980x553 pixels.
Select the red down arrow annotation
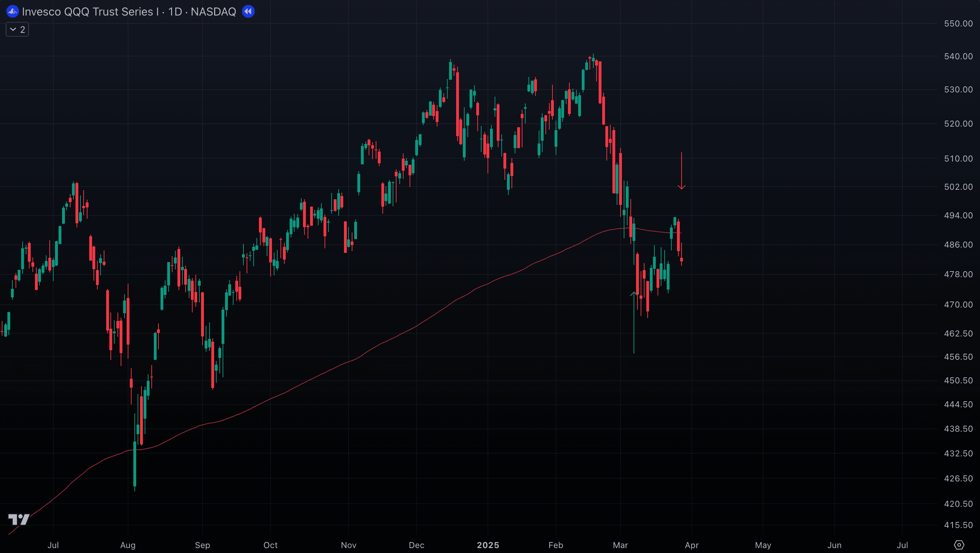point(681,171)
